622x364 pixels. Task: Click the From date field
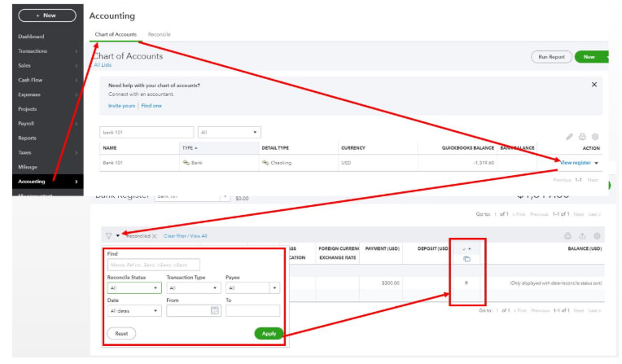[194, 311]
